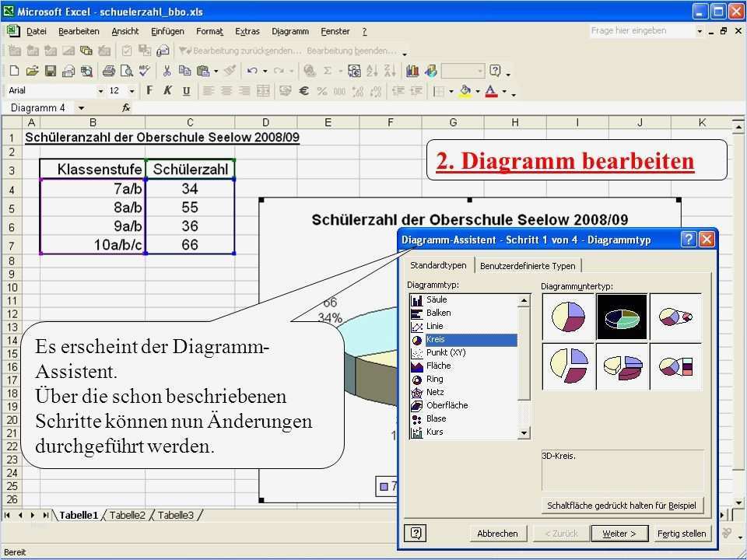Open the Paste options dropdown arrow
This screenshot has width=747, height=560.
216,72
